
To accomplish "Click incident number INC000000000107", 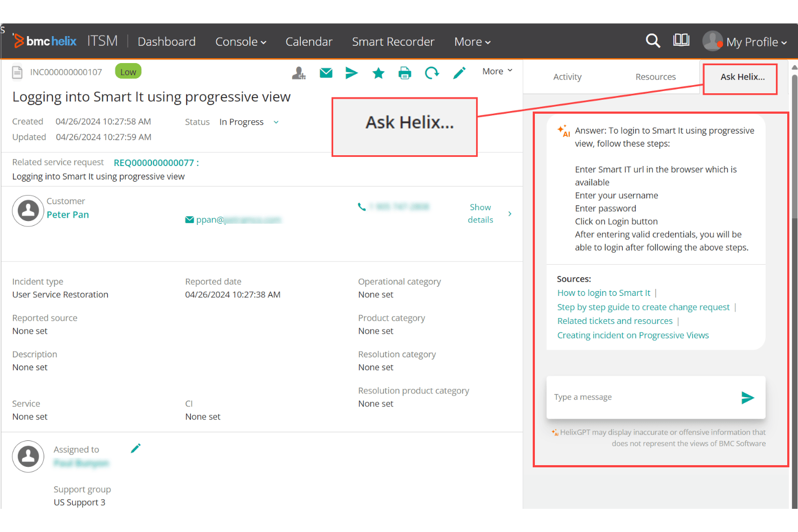I will [x=66, y=72].
